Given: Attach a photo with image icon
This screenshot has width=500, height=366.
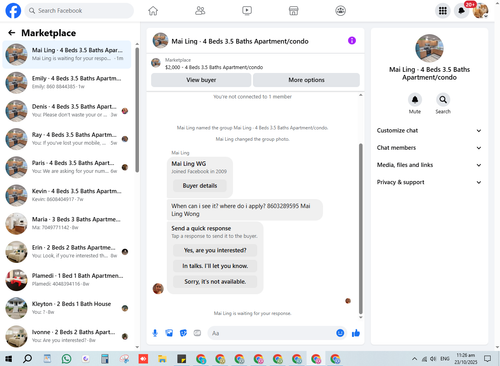Looking at the screenshot, I should pyautogui.click(x=169, y=333).
